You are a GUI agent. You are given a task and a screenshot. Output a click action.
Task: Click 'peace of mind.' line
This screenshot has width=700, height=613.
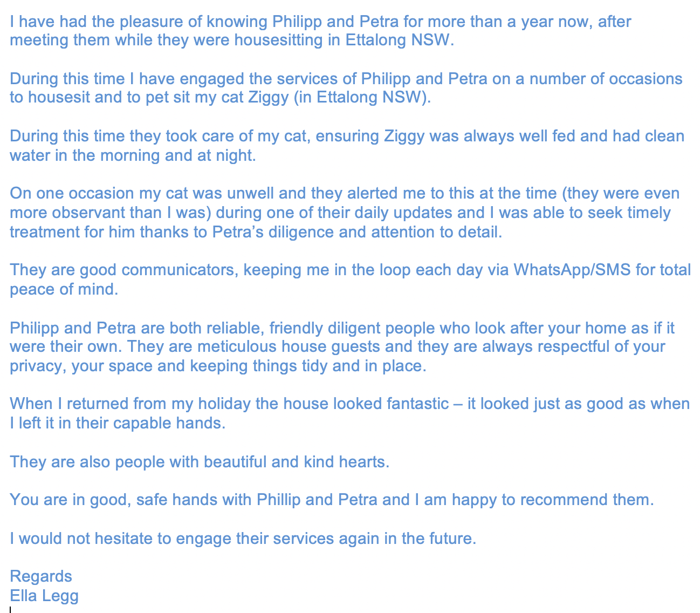point(64,289)
